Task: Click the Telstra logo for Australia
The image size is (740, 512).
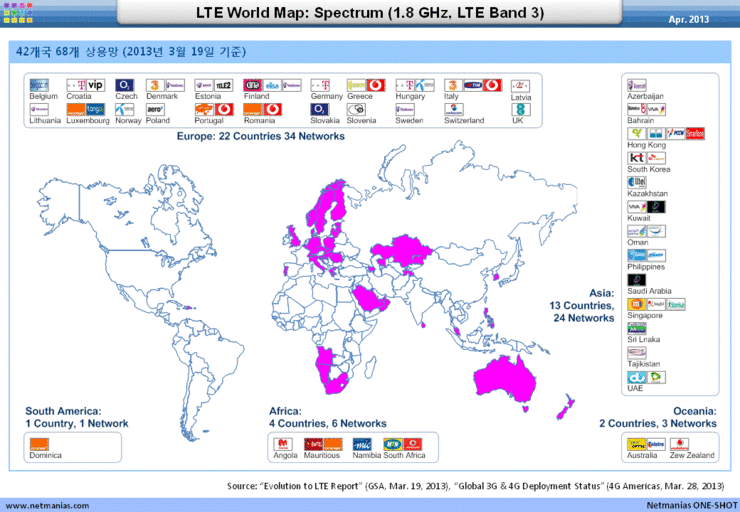Action: coord(656,444)
